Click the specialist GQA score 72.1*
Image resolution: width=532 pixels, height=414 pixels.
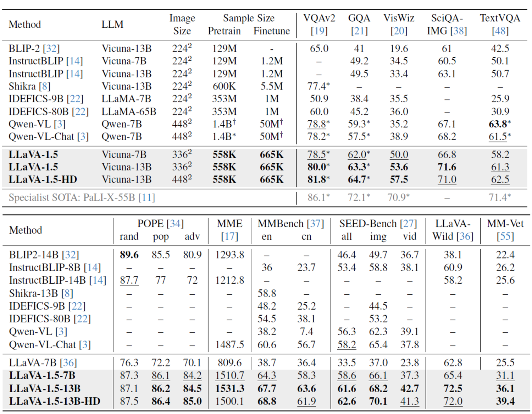359,197
